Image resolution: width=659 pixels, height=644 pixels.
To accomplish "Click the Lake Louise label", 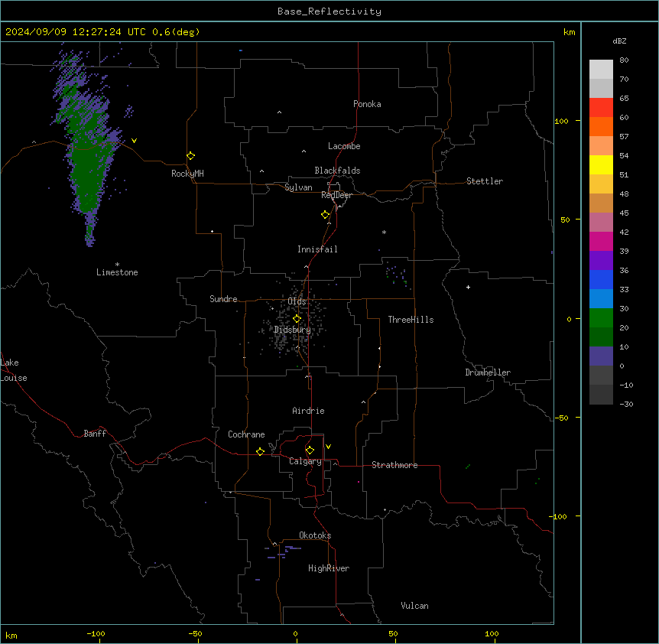I will [13, 370].
